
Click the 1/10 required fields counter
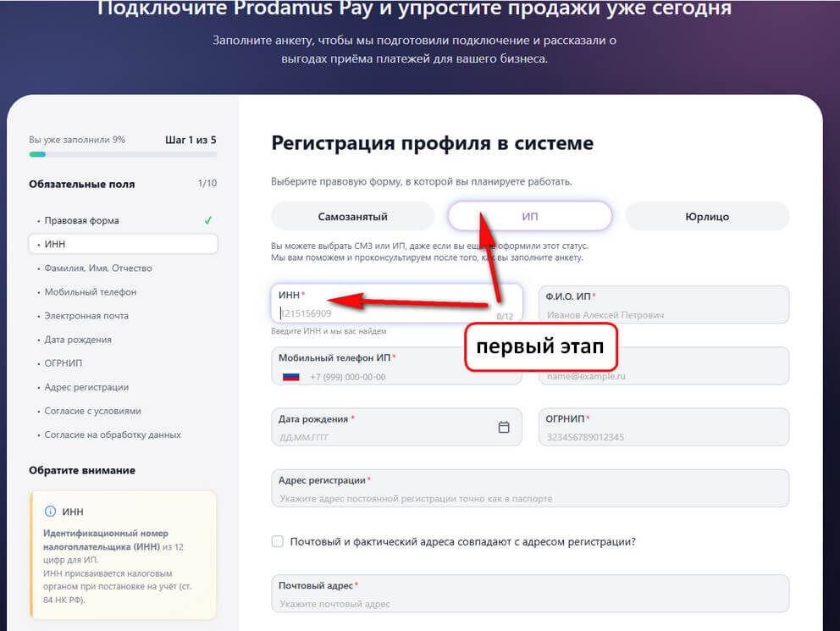[x=207, y=183]
